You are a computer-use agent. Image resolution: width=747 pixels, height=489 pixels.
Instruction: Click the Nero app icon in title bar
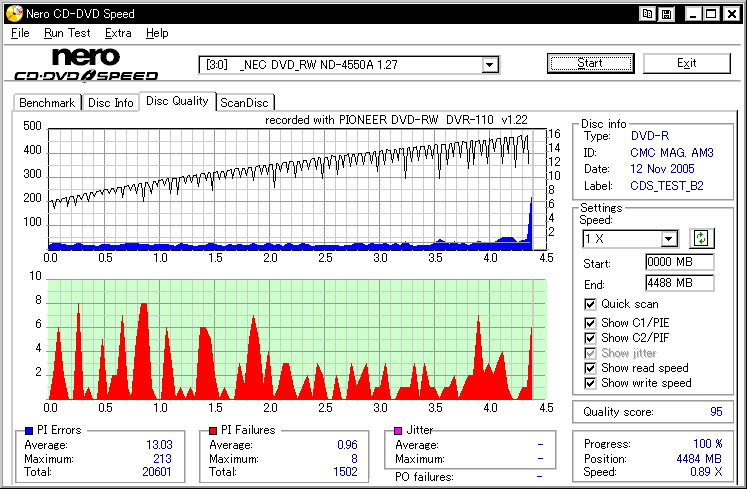pos(14,13)
